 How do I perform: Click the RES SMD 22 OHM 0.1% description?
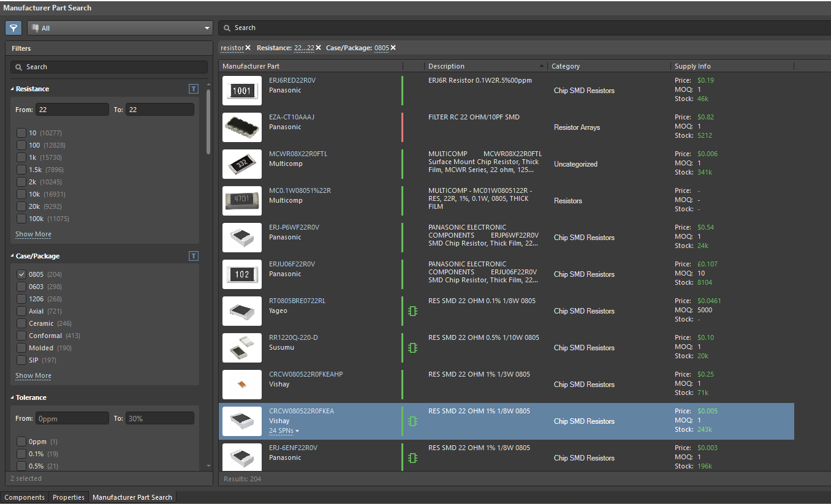(x=482, y=301)
